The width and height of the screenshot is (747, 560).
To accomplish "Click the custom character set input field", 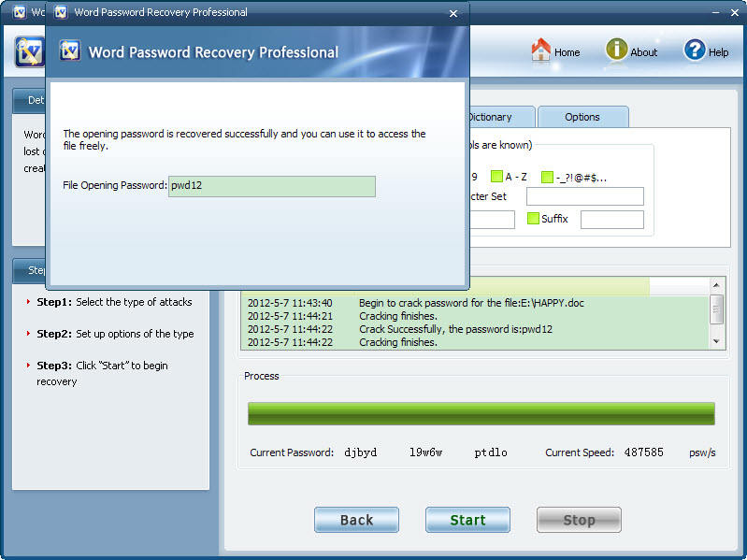I will coord(585,196).
